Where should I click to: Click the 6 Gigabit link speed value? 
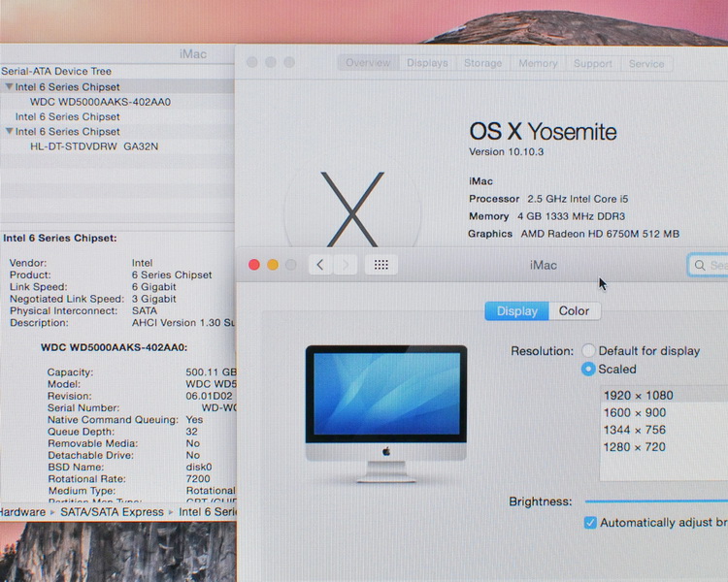[153, 287]
